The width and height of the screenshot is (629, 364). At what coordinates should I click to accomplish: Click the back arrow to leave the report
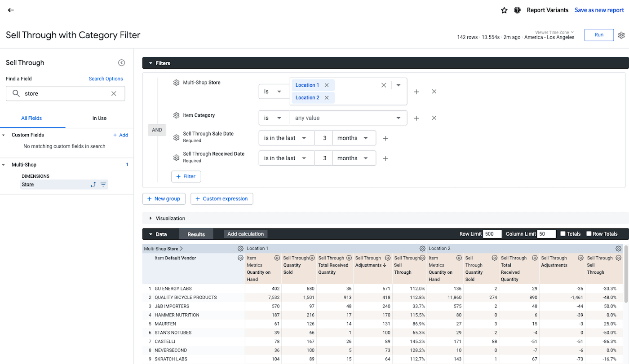coord(11,10)
